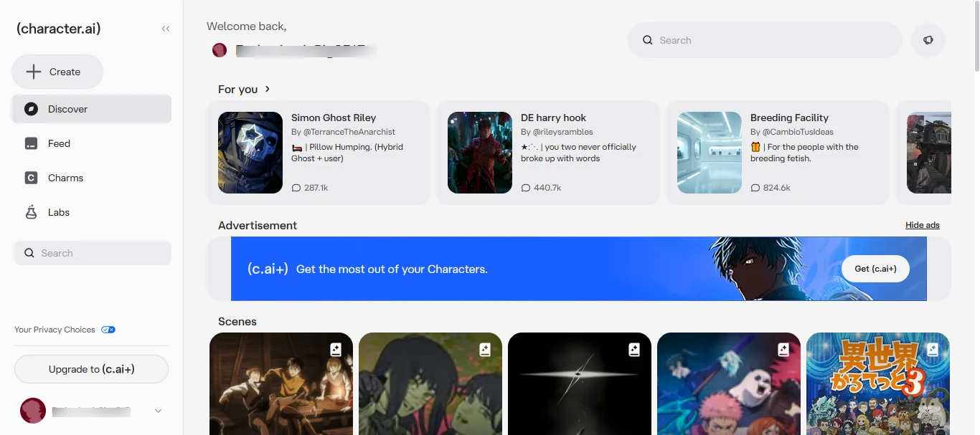Expand For you section arrow
Screen dimensions: 980x435
(268, 89)
